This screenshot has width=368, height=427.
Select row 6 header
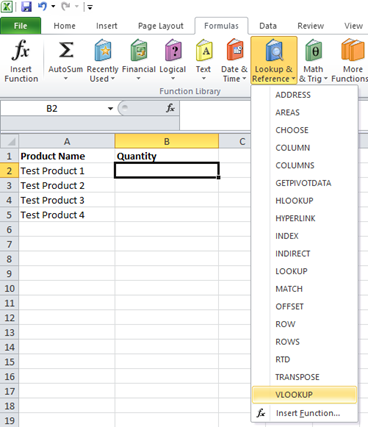[9, 230]
